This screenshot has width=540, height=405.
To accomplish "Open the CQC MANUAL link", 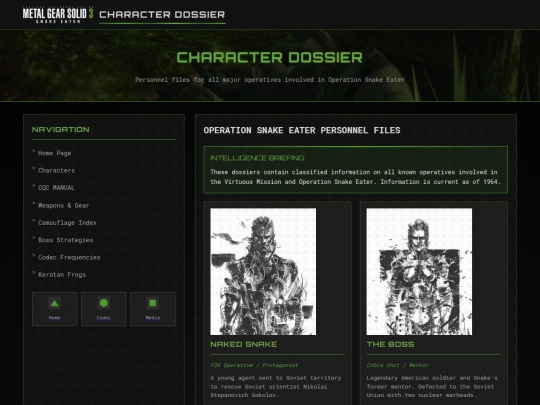I will pyautogui.click(x=56, y=188).
